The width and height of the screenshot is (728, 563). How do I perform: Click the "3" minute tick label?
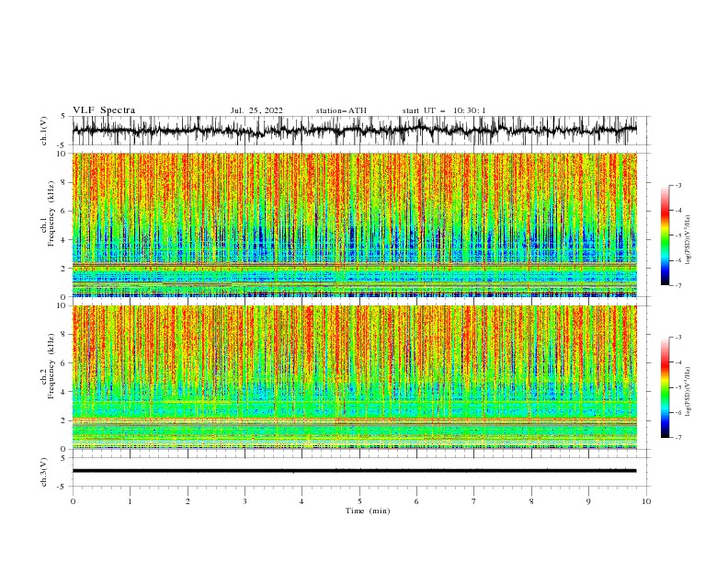pos(245,501)
